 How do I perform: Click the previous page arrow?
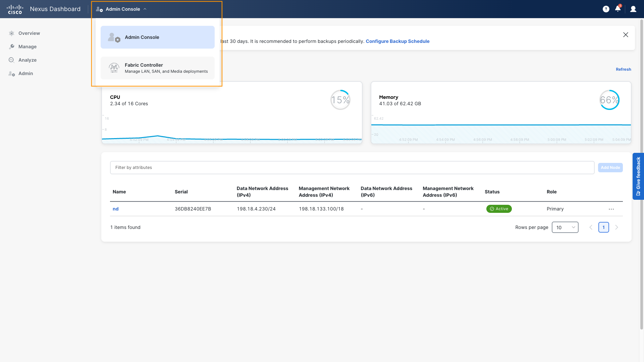591,227
